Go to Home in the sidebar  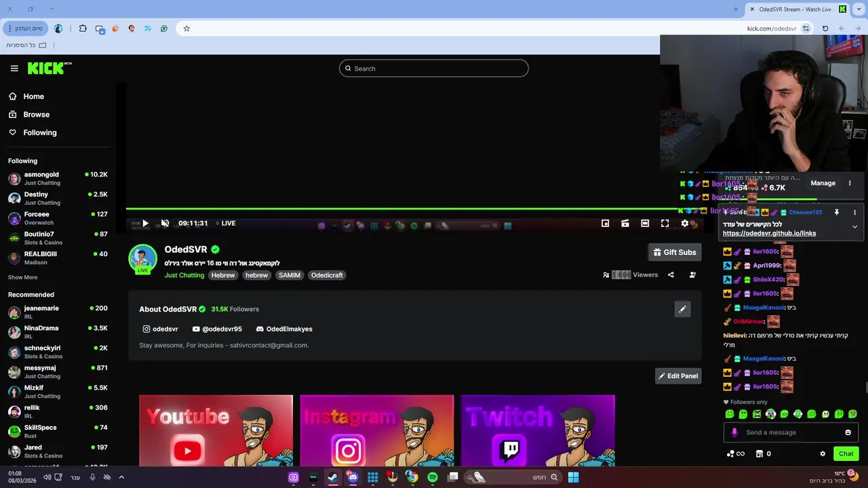coord(27,96)
